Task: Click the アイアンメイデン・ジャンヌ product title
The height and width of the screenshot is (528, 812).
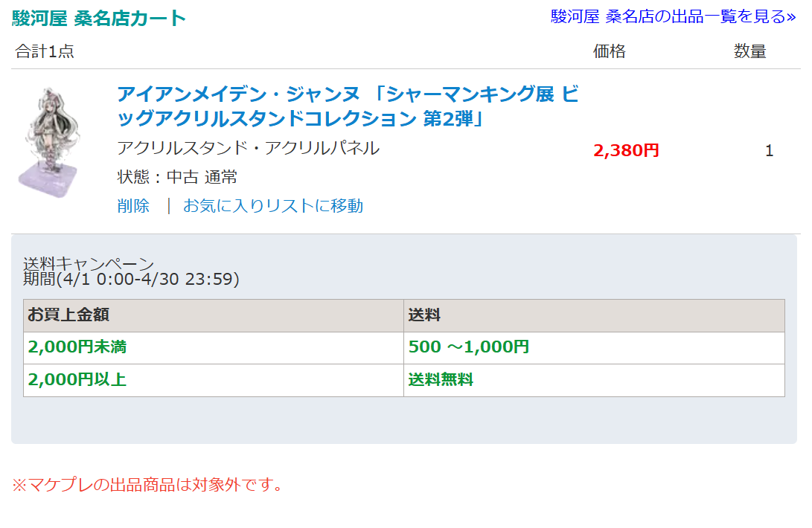Action: (x=348, y=106)
